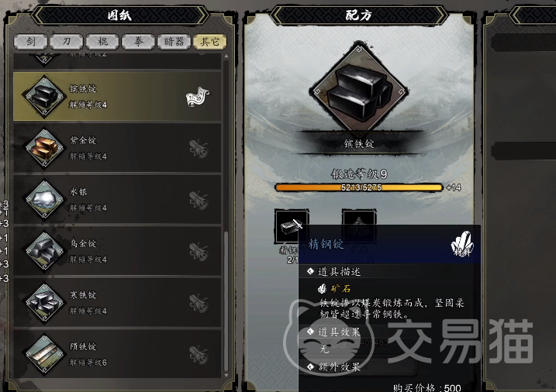Click the 精钢锭 material slot in recipe
The width and height of the screenshot is (556, 392).
pyautogui.click(x=292, y=226)
